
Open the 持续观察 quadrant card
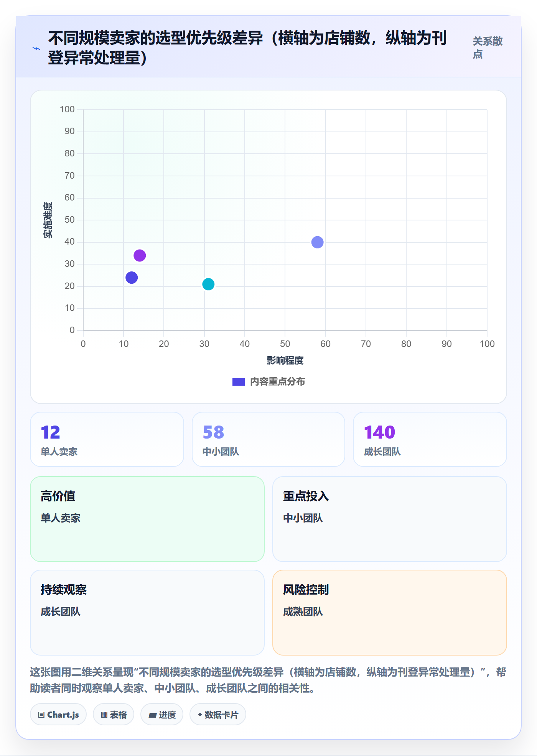[147, 613]
